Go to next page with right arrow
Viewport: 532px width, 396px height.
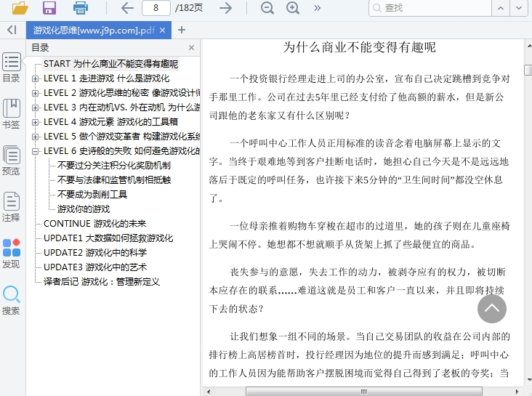225,8
